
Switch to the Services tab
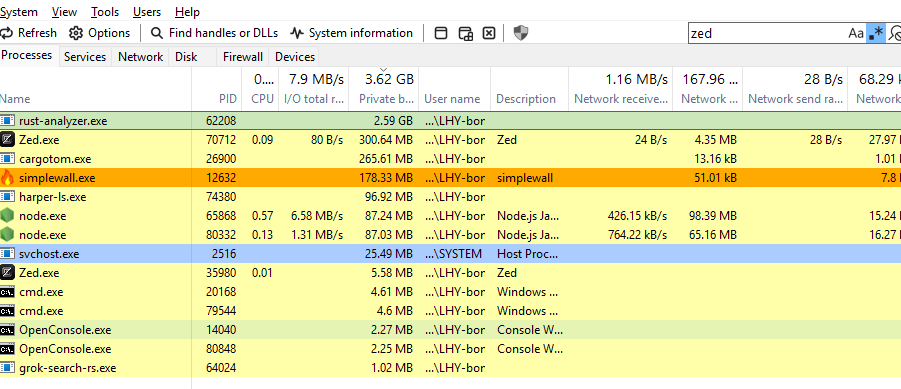[85, 57]
